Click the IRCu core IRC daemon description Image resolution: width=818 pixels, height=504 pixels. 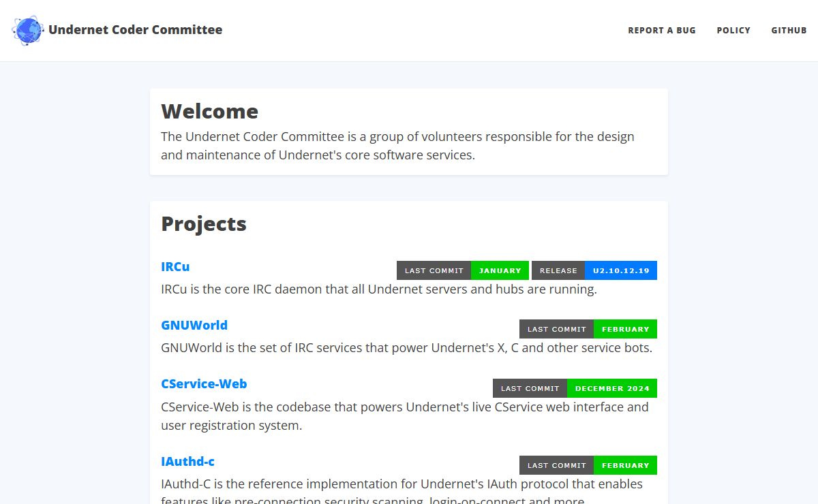tap(379, 289)
